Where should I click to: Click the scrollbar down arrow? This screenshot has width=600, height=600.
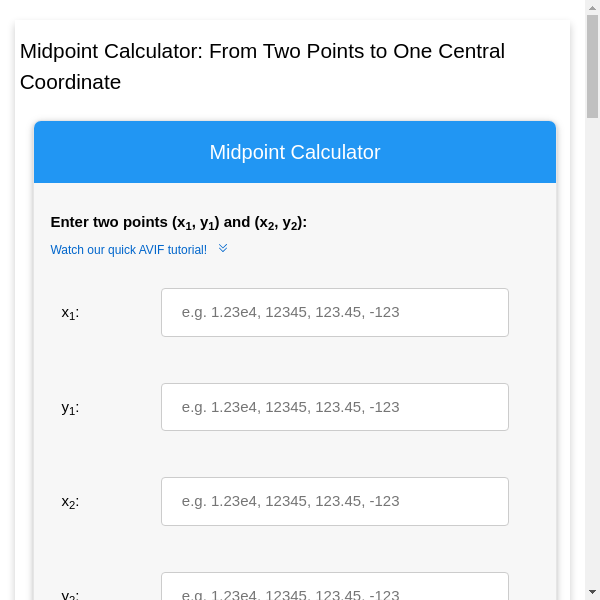pyautogui.click(x=592, y=592)
